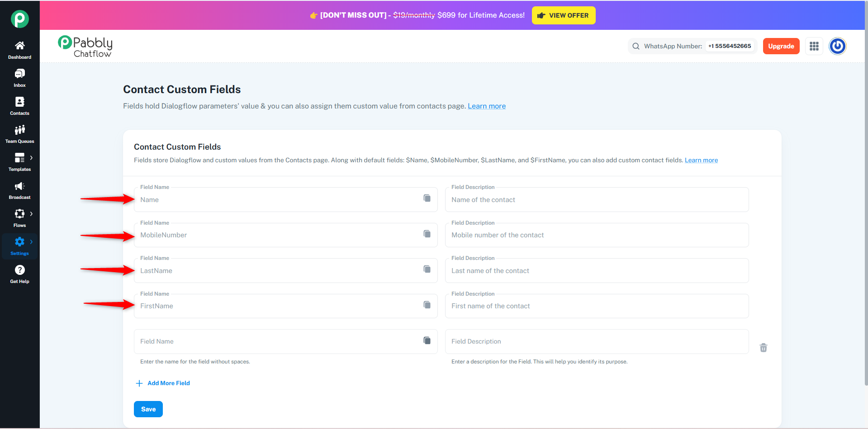The height and width of the screenshot is (429, 868).
Task: Open the apps grid menu
Action: click(814, 46)
